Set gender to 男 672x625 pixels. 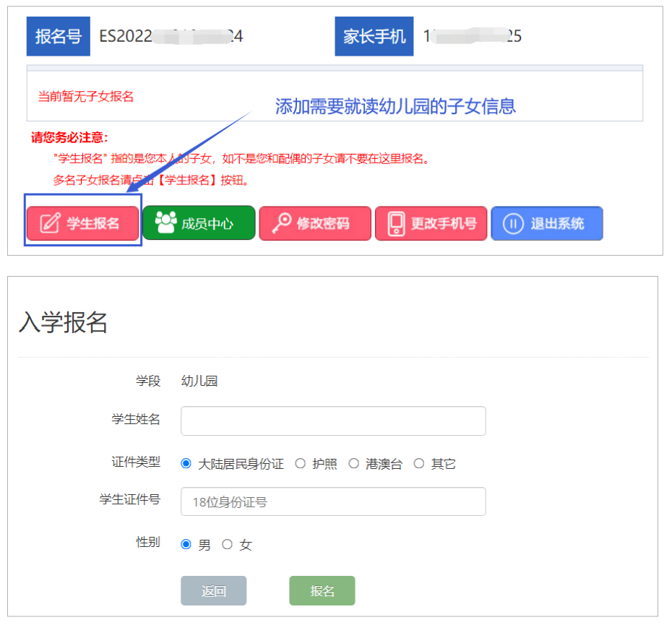pyautogui.click(x=186, y=545)
